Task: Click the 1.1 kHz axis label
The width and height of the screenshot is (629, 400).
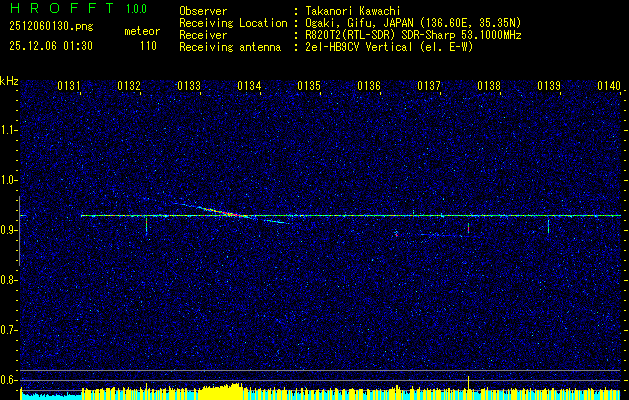Action: (8, 130)
